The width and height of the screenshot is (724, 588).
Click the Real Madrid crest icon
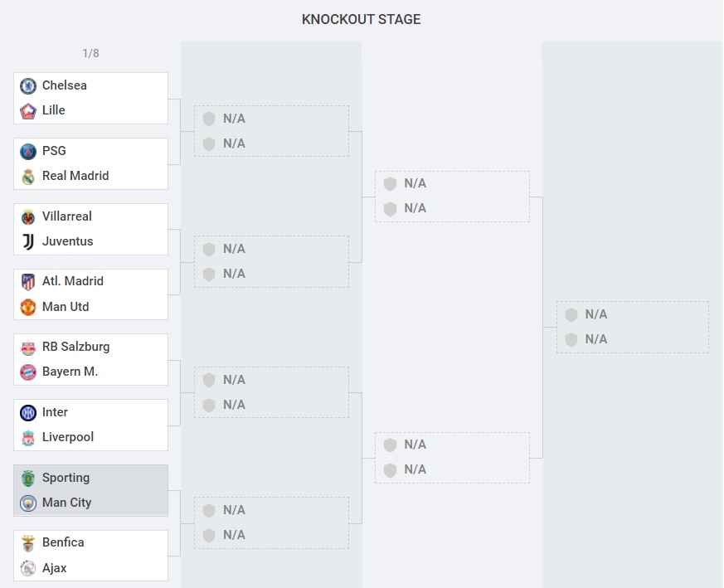coord(28,176)
